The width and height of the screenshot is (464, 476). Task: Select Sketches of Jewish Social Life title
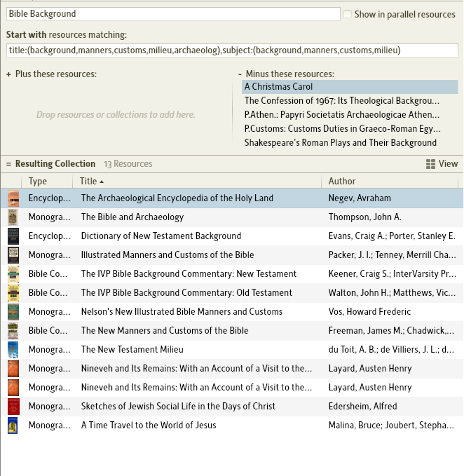178,407
